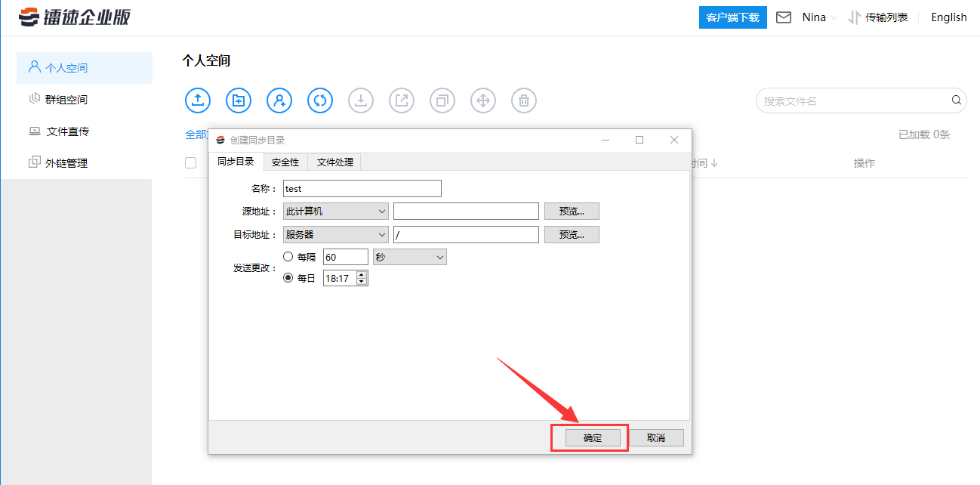The width and height of the screenshot is (980, 485).
Task: Click the search magnifier icon
Action: pyautogui.click(x=956, y=100)
